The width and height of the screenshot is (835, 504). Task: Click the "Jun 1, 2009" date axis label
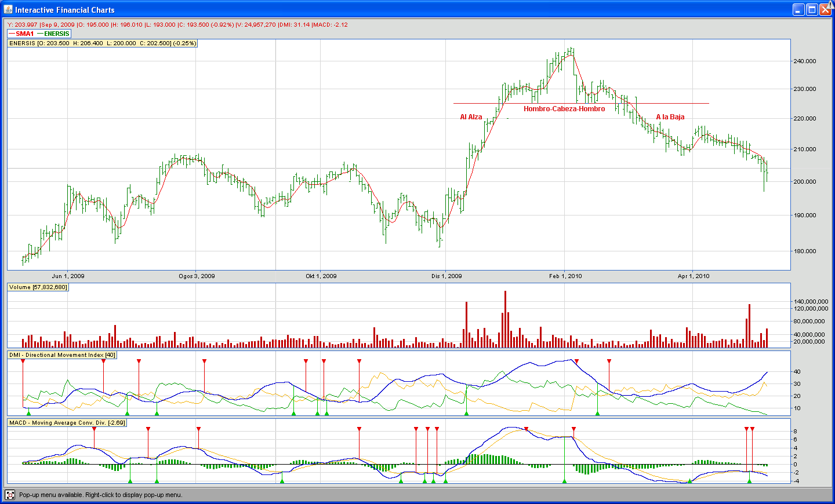(68, 276)
